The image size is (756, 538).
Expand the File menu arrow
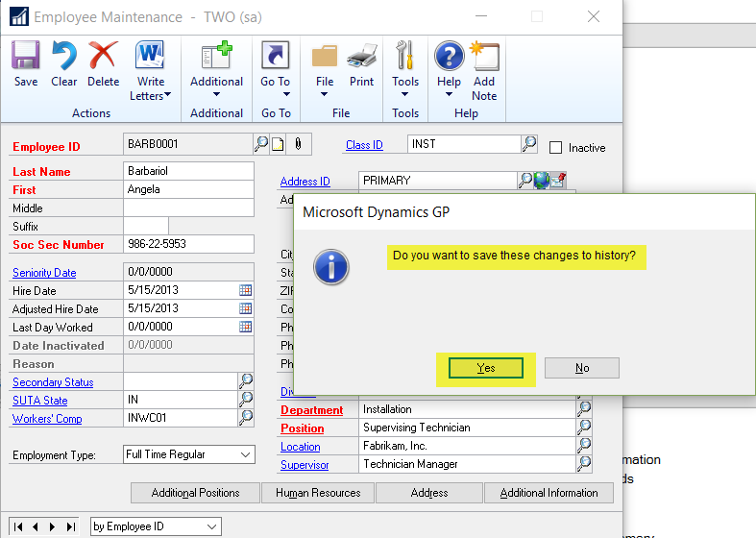pyautogui.click(x=324, y=94)
